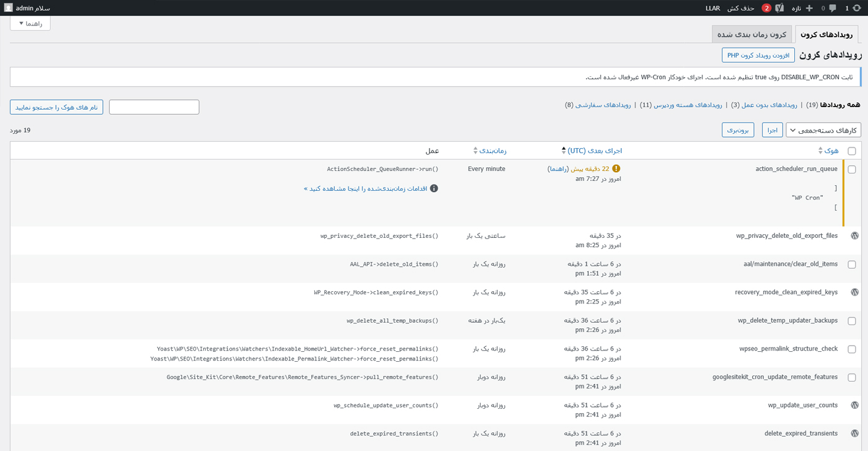Click the admin user avatar in top bar
Image resolution: width=868 pixels, height=451 pixels.
[x=8, y=8]
